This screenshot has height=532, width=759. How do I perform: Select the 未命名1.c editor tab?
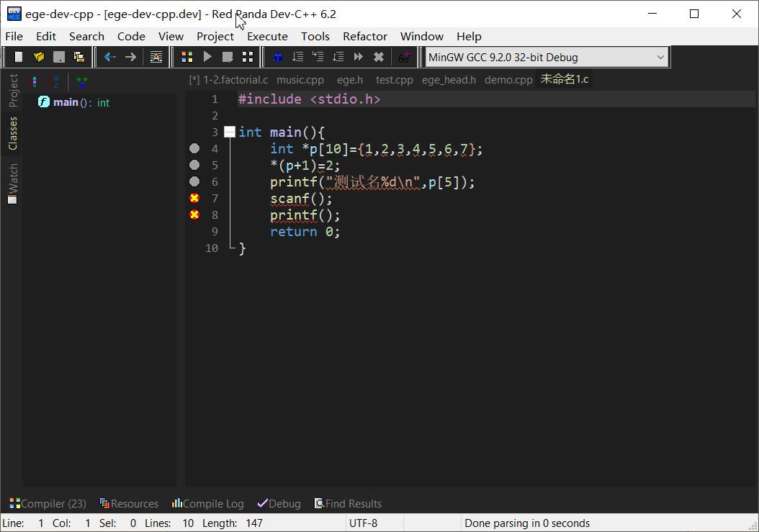(x=565, y=79)
